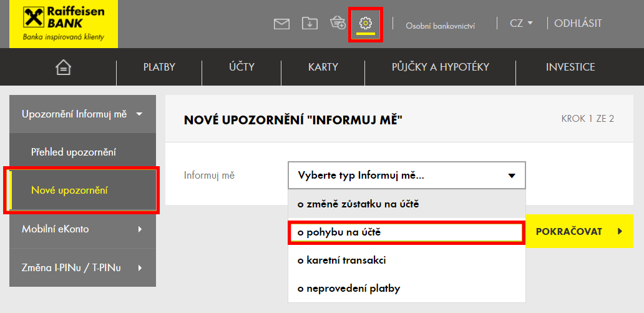The image size is (644, 313).
Task: Expand Změna I-PINu / T-PINu submenu
Action: (x=82, y=268)
